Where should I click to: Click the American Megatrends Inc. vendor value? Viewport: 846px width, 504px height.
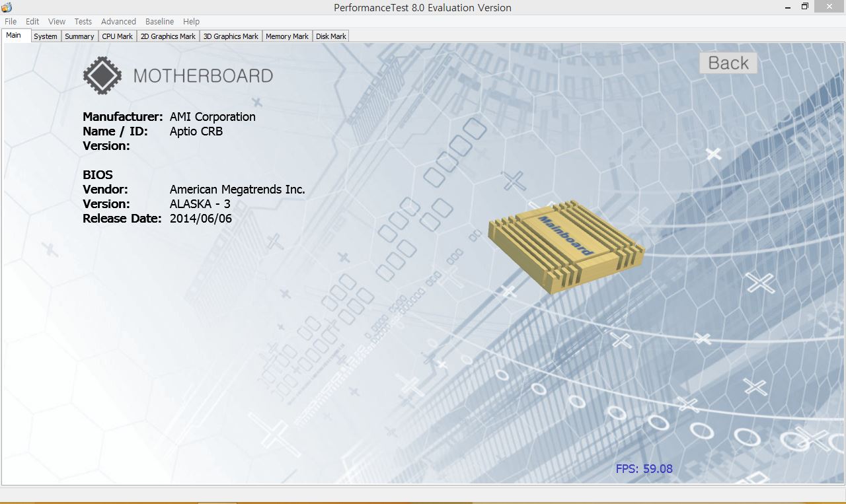coord(237,190)
